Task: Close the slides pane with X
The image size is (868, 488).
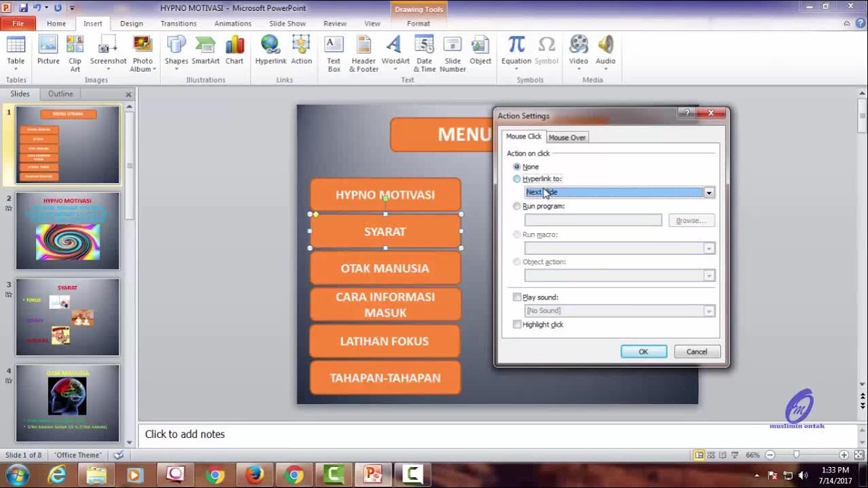Action: (x=128, y=94)
